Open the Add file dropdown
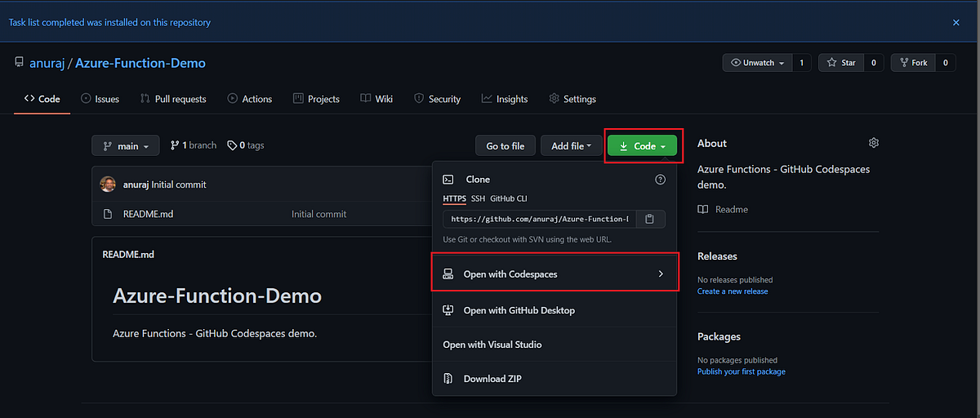Screen dimensions: 980x418 coord(571,146)
